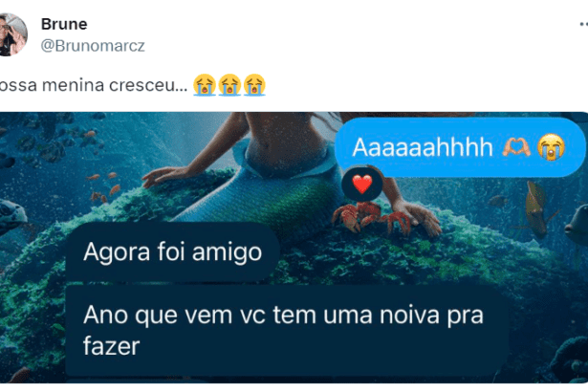Click the mermaid's hand resting on left rock
This screenshot has width=588, height=392.
[x=160, y=176]
